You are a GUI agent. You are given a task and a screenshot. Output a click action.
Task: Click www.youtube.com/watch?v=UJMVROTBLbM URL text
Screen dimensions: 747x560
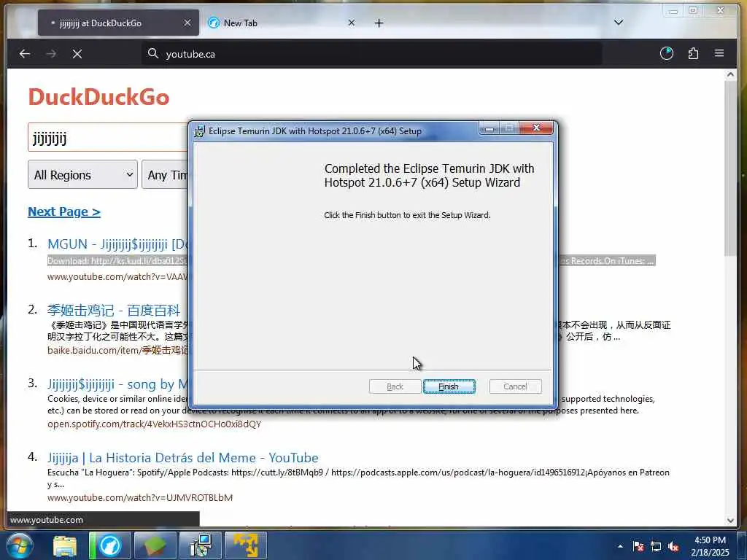tap(140, 497)
